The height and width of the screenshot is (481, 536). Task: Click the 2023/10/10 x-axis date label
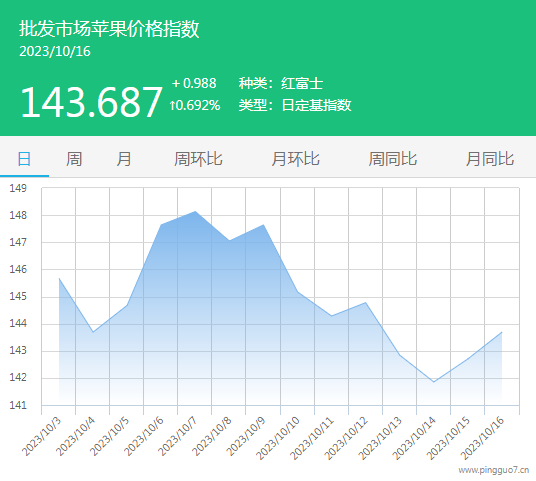(x=278, y=438)
